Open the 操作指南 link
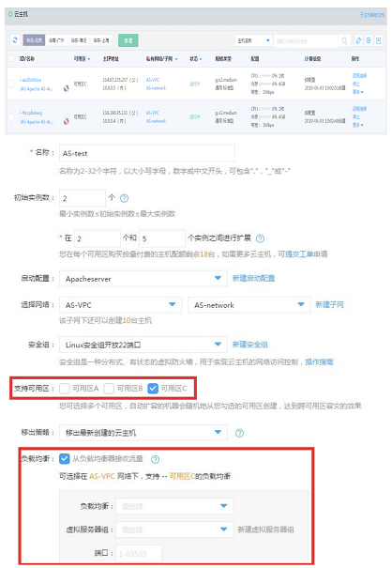 point(319,361)
